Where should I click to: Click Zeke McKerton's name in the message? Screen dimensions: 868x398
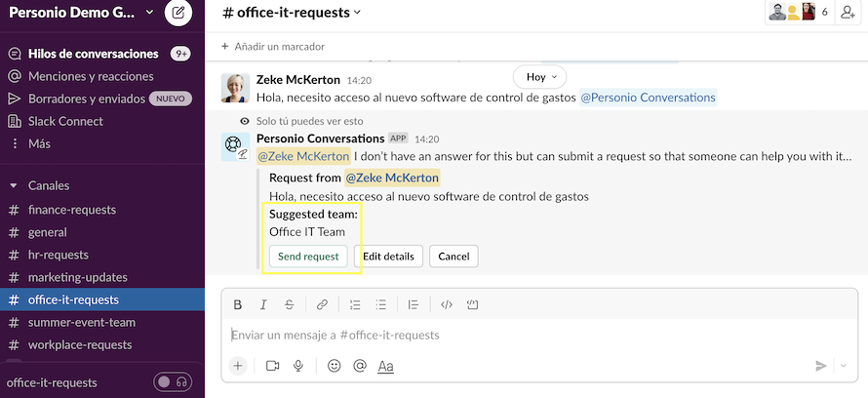tap(298, 80)
